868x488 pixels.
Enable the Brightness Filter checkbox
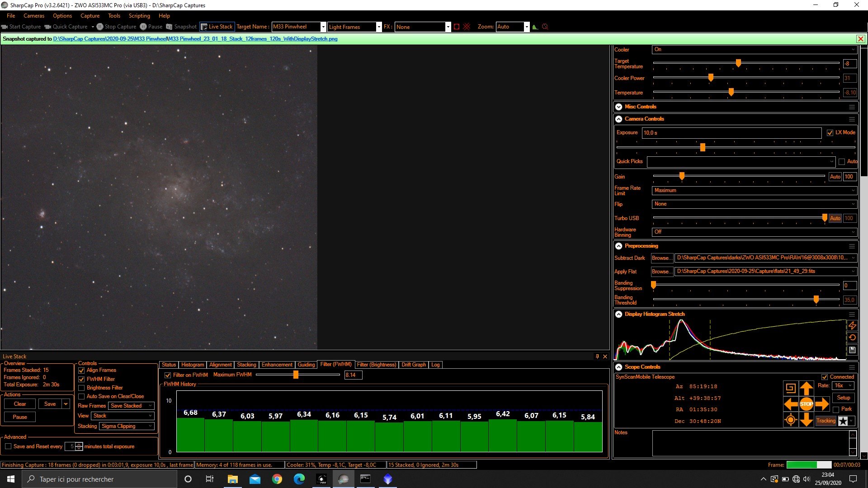pyautogui.click(x=81, y=388)
